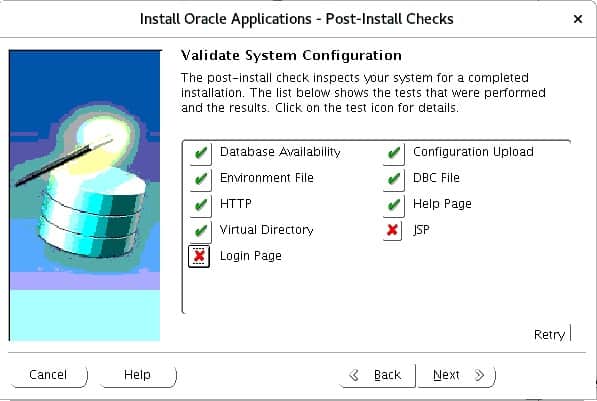Image resolution: width=597 pixels, height=401 pixels.
Task: Click the Environment File green check icon
Action: click(200, 179)
